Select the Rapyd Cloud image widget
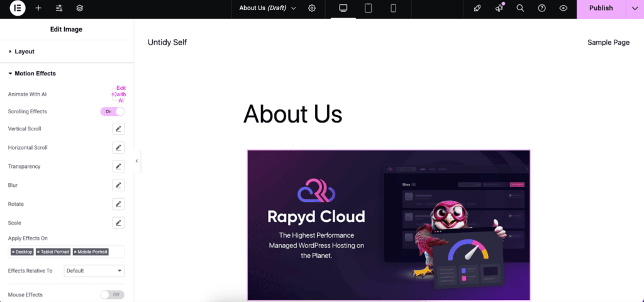The image size is (644, 302). point(389,225)
